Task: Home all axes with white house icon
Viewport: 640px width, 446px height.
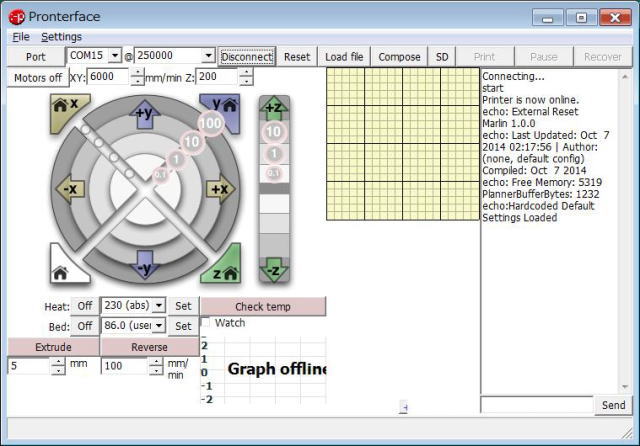Action: (65, 267)
